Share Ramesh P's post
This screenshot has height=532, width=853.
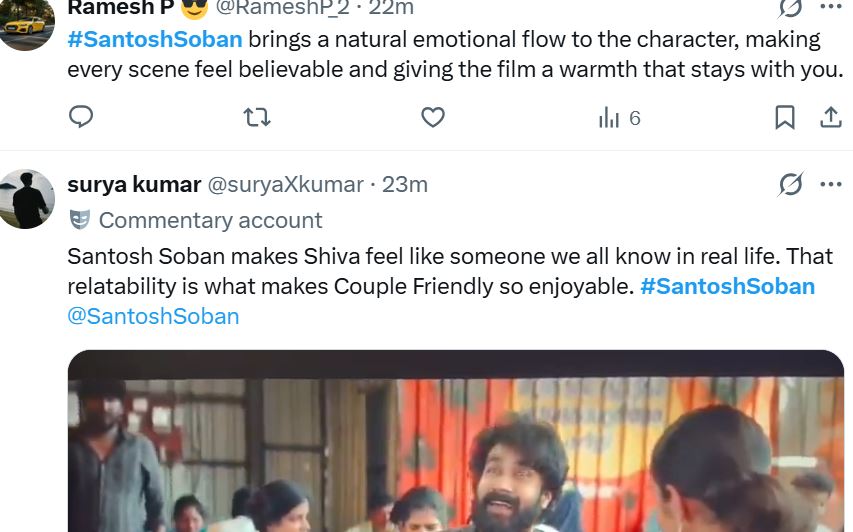830,117
